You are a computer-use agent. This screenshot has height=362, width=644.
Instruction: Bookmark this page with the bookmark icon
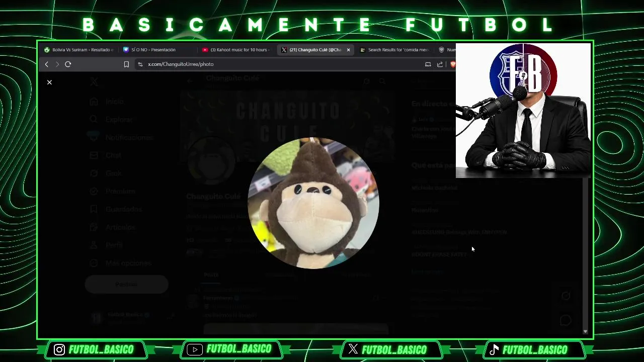tap(126, 64)
